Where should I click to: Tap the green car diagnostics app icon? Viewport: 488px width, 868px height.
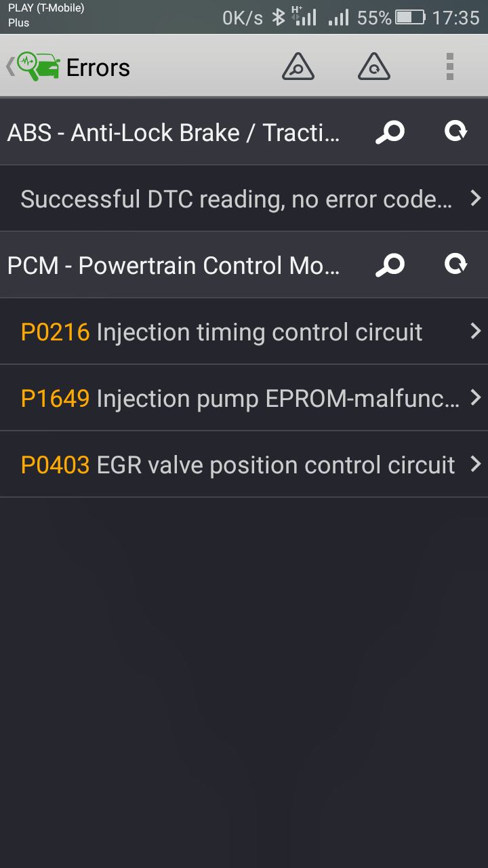39,67
